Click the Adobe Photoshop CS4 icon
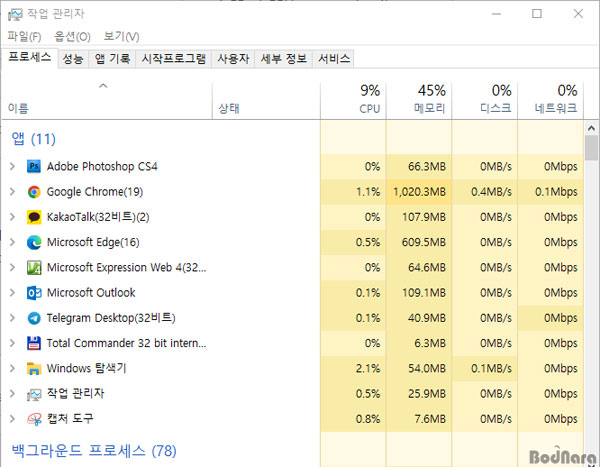600x467 pixels. pos(34,167)
